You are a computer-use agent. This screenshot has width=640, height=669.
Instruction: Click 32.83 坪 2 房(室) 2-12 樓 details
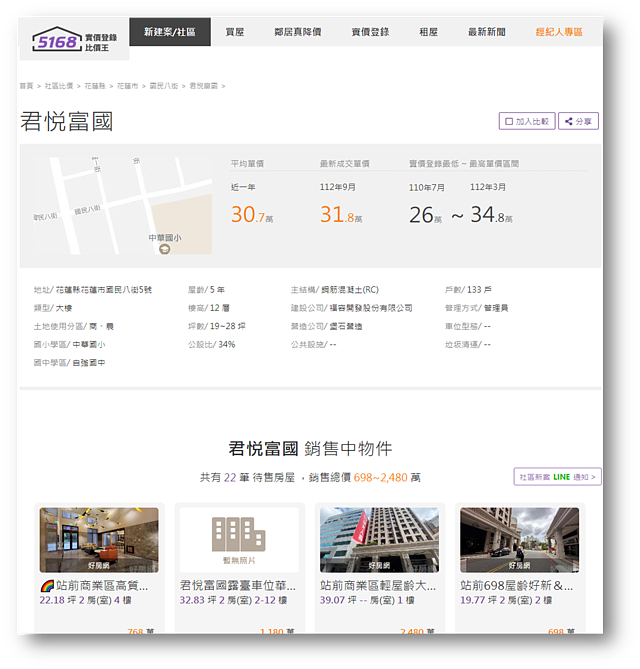pyautogui.click(x=233, y=600)
